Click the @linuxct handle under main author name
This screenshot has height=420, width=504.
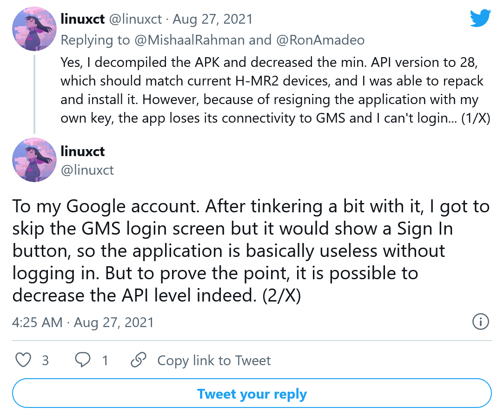pyautogui.click(x=87, y=170)
